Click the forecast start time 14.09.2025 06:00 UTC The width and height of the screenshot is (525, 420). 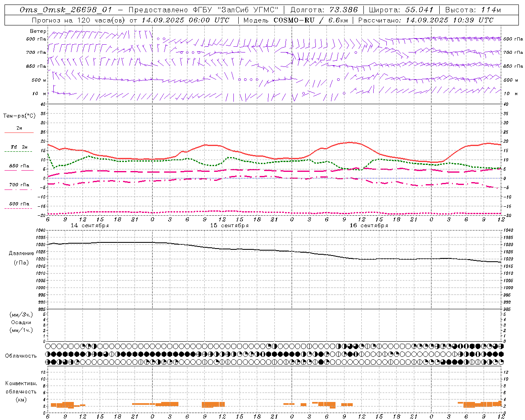pyautogui.click(x=185, y=20)
